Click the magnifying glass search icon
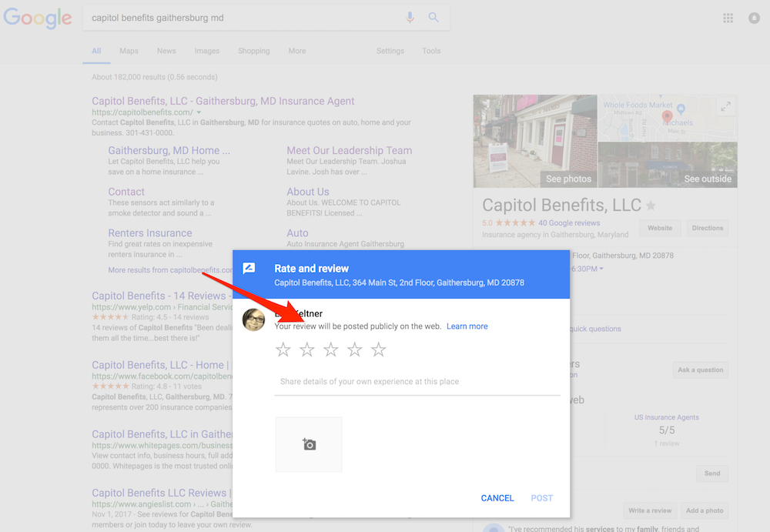Screen dimensions: 770x532 [433, 18]
